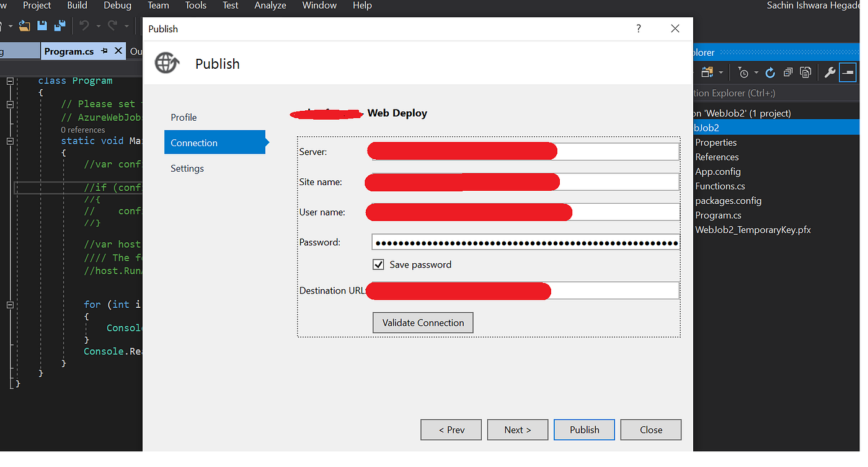Click into the User name input field
This screenshot has width=868, height=467.
click(x=525, y=212)
